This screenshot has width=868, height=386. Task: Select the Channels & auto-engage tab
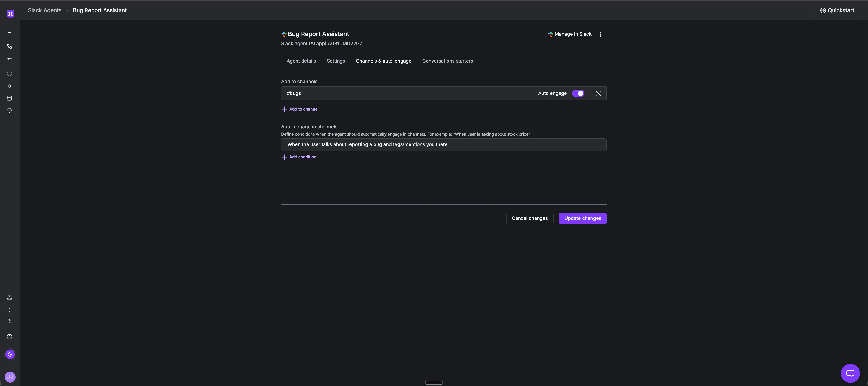point(383,61)
